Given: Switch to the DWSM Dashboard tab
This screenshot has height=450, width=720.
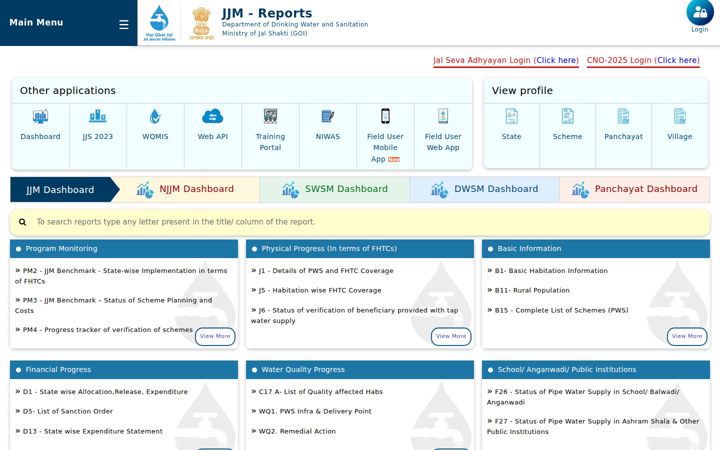Looking at the screenshot, I should pos(484,189).
